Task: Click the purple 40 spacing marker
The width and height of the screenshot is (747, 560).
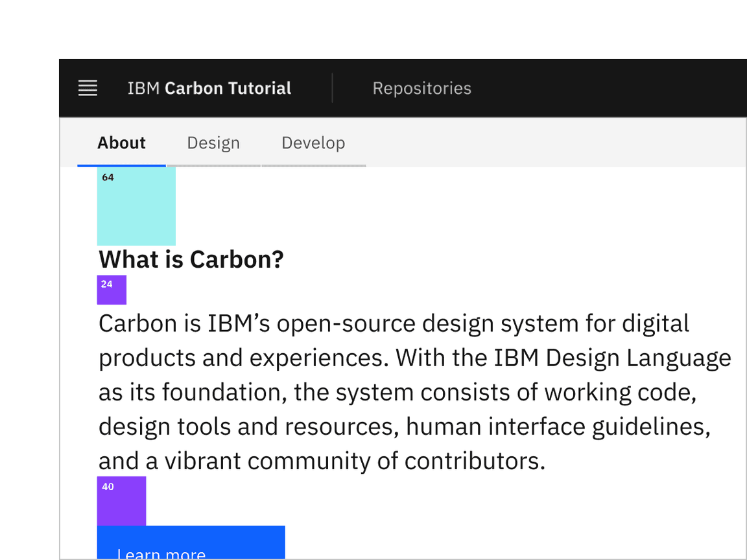Action: coord(121,501)
